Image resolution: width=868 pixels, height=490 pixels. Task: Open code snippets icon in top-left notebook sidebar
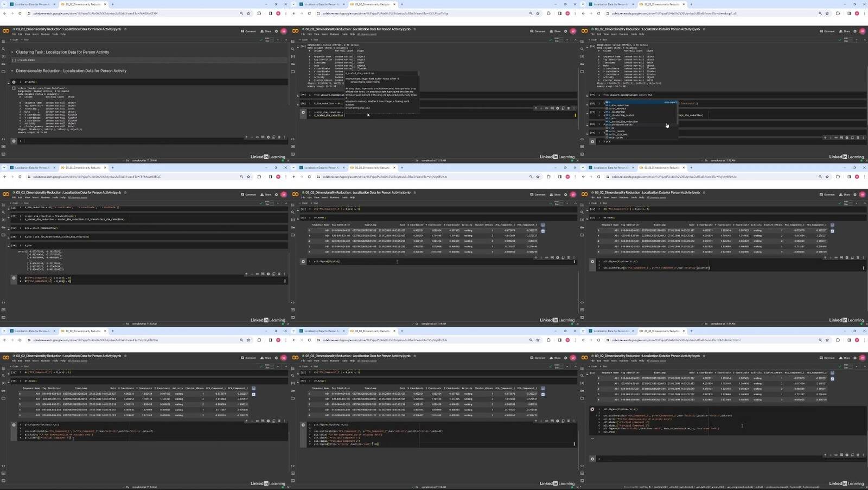coord(4,139)
